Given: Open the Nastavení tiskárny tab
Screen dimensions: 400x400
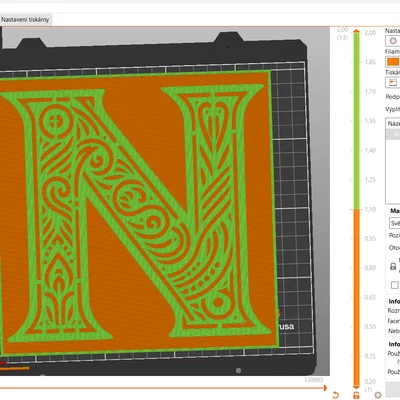Looking at the screenshot, I should click(25, 20).
